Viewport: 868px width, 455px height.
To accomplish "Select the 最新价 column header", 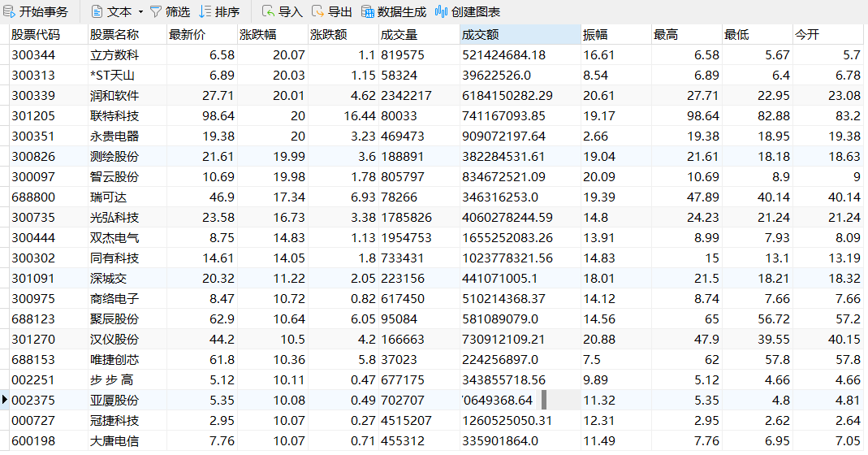I will [202, 35].
